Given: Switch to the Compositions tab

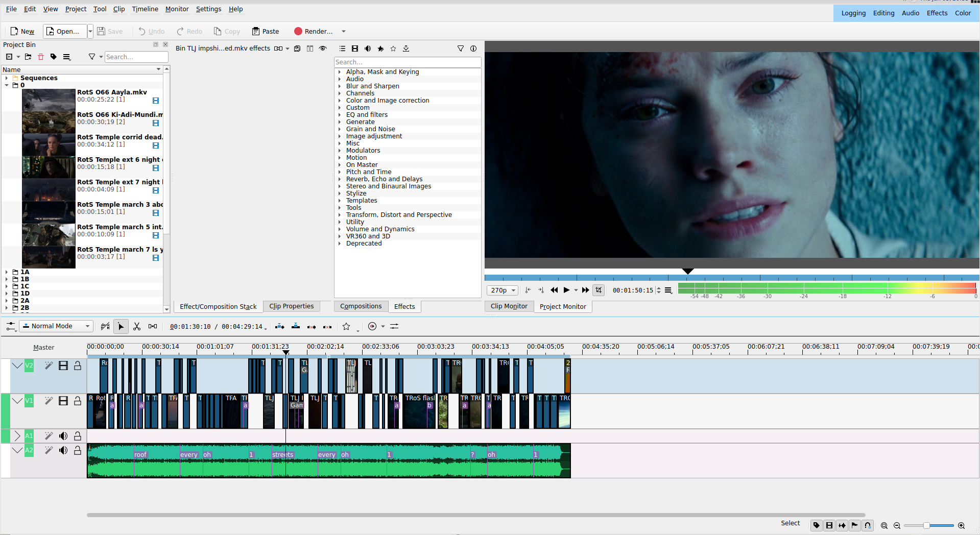Looking at the screenshot, I should 361,306.
